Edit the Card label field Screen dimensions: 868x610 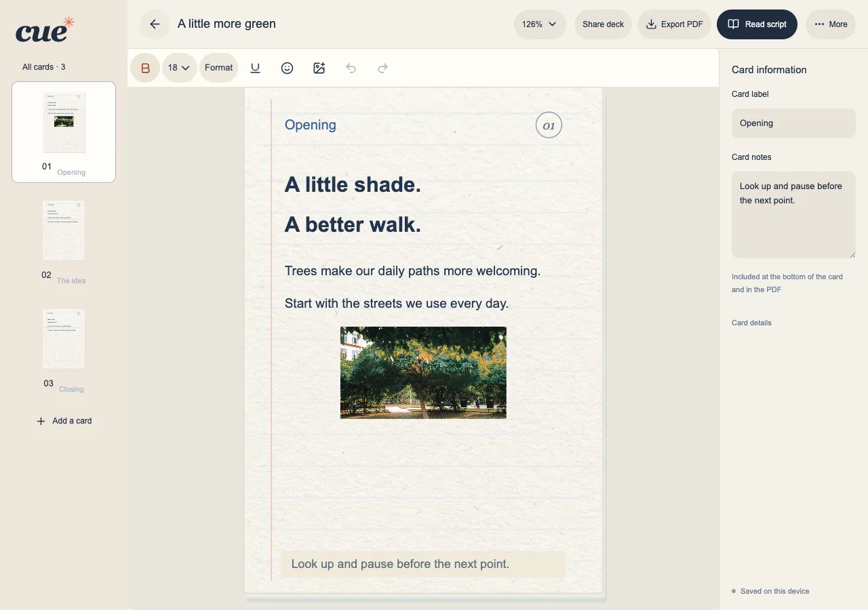pos(793,123)
